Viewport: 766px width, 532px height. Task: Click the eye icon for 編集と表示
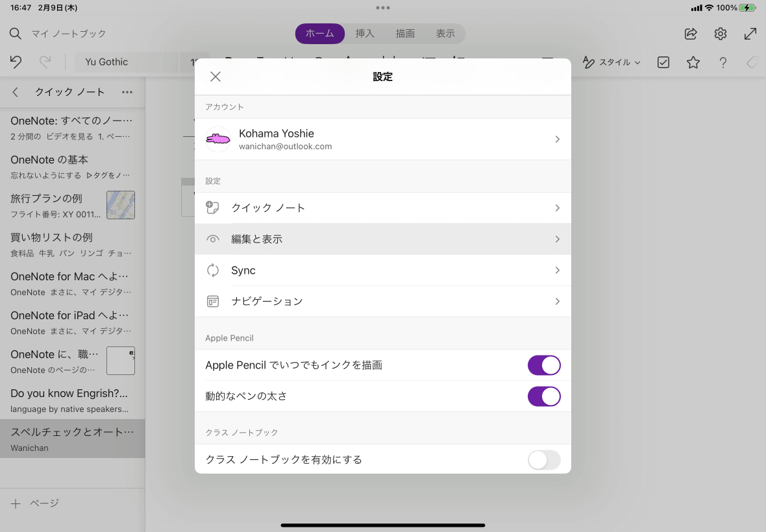212,239
